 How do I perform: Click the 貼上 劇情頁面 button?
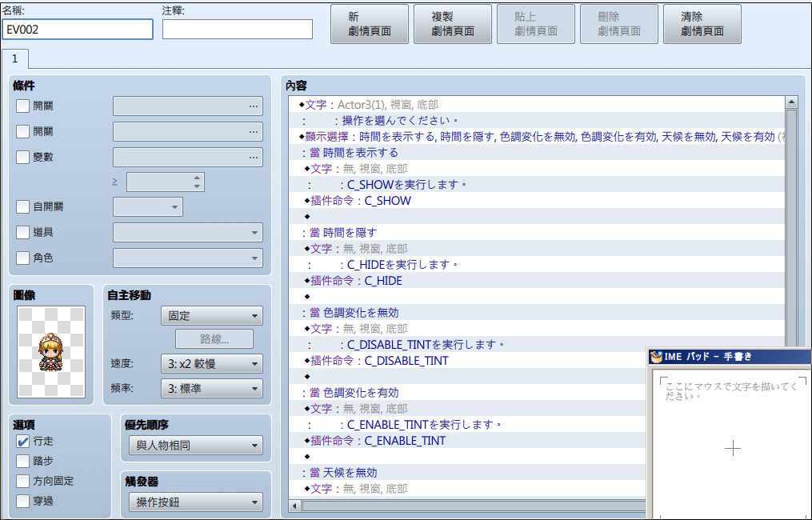[x=536, y=24]
